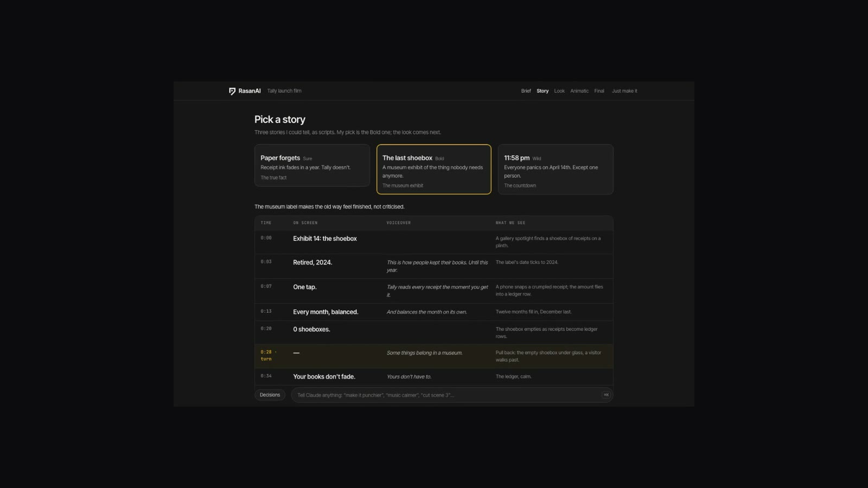Click voiceover 'Some things belong in a museum.'
The width and height of the screenshot is (868, 488).
click(x=424, y=353)
